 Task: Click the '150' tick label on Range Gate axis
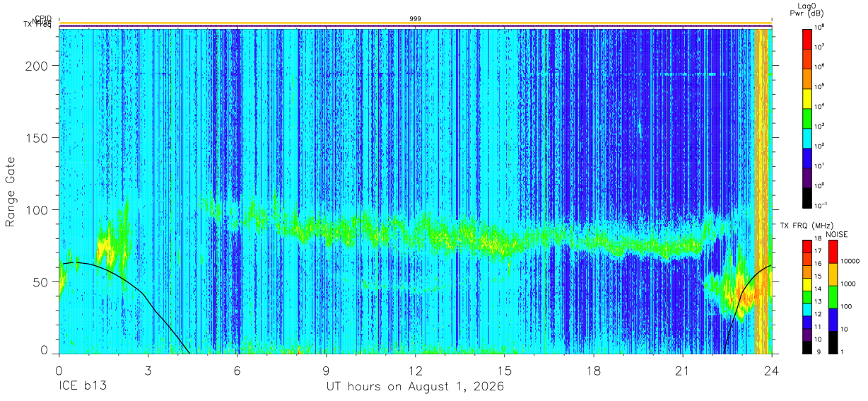tap(37, 138)
